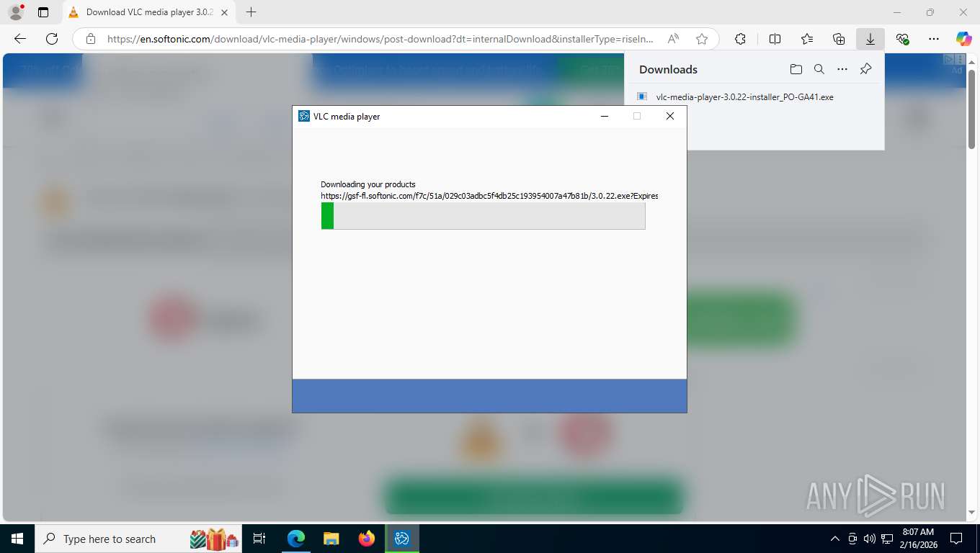Open vlc-media-player-3.0.22-installer_PO-GA41.exe download entry
This screenshot has height=553, width=980.
[x=744, y=96]
